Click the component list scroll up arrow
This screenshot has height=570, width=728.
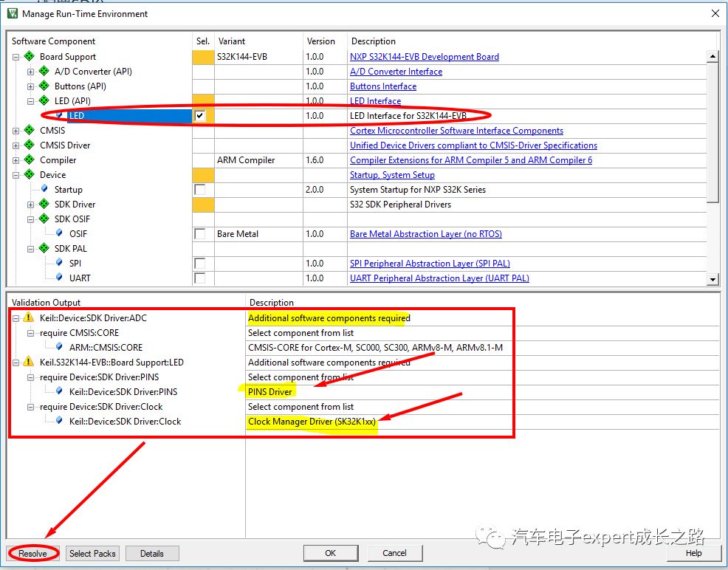click(712, 57)
